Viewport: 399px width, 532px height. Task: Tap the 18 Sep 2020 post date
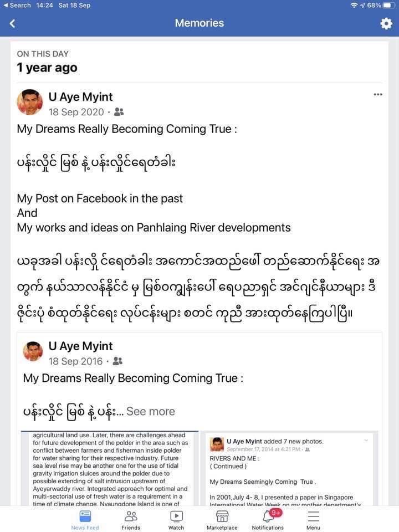coord(76,112)
